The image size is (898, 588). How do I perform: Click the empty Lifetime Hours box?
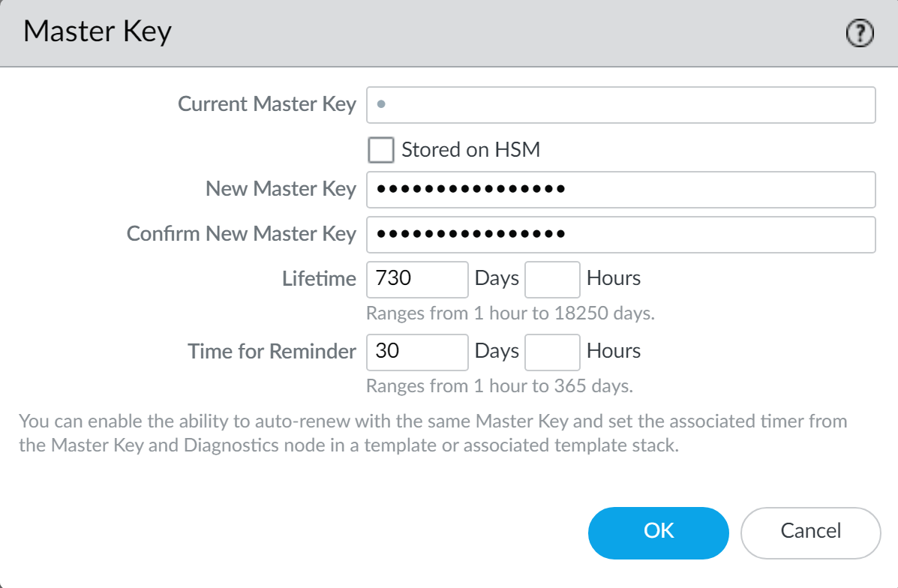tap(552, 279)
